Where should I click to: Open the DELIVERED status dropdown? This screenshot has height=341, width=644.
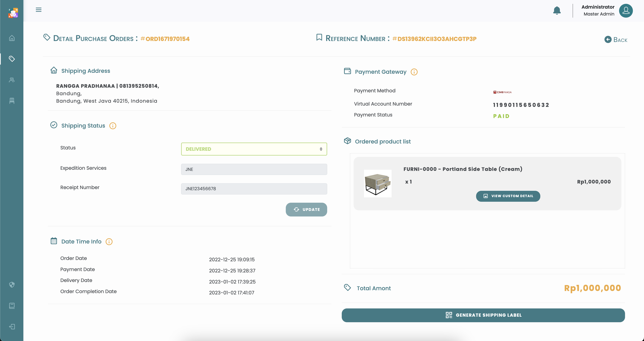coord(254,149)
